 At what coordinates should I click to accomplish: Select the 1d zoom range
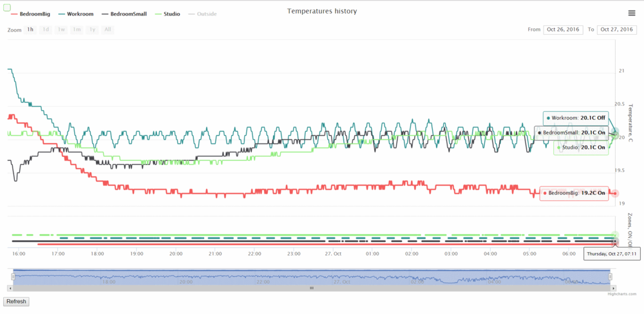pyautogui.click(x=46, y=30)
